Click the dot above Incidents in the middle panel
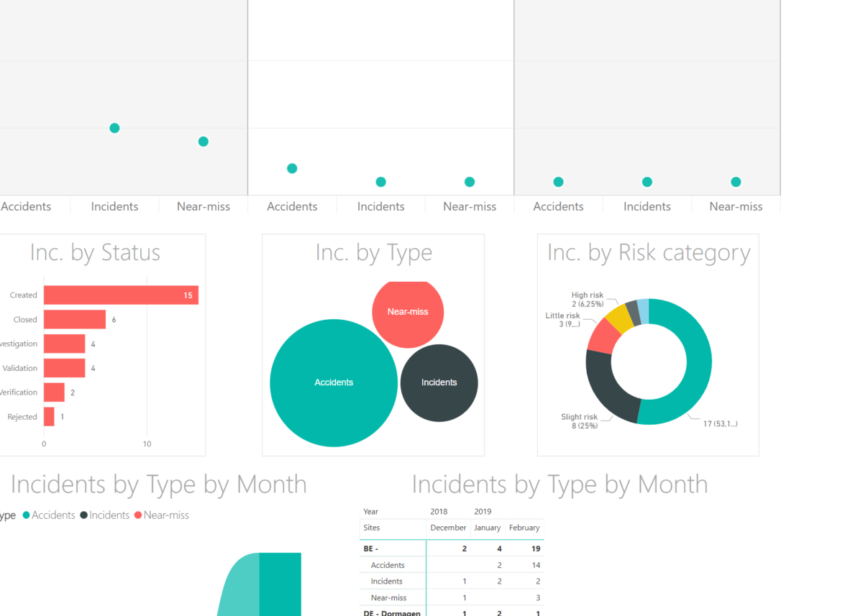The width and height of the screenshot is (863, 616). (x=380, y=181)
